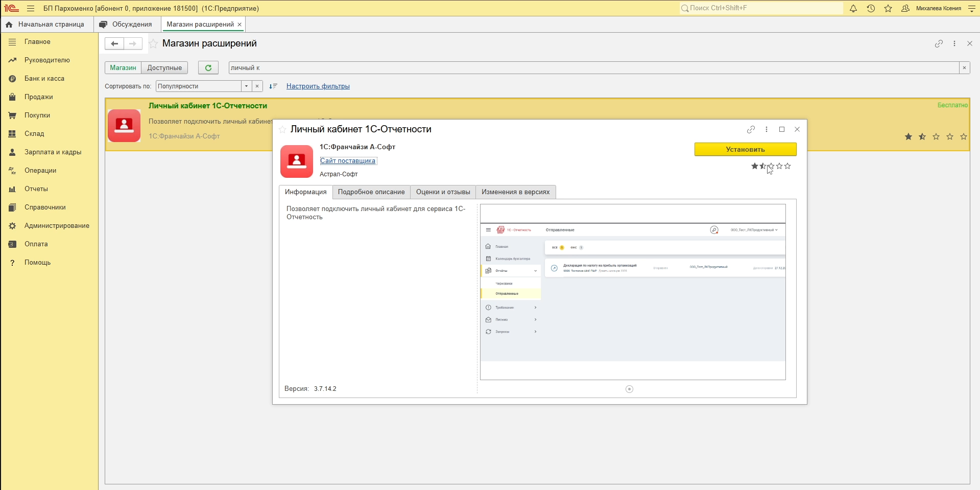
Task: Open the service settings menu at top right
Action: coord(971,8)
